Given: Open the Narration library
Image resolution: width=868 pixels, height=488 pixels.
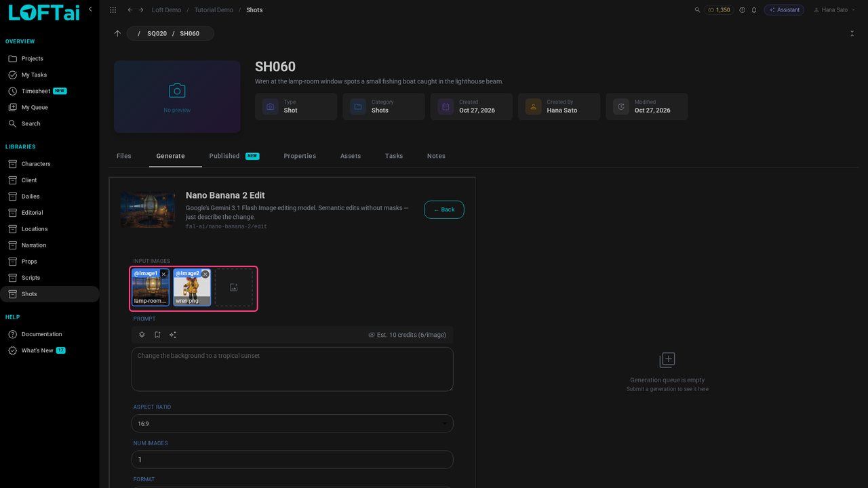Looking at the screenshot, I should [x=50, y=245].
